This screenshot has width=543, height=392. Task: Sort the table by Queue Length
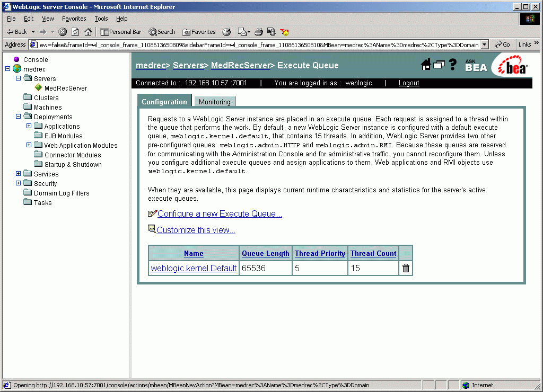[266, 253]
